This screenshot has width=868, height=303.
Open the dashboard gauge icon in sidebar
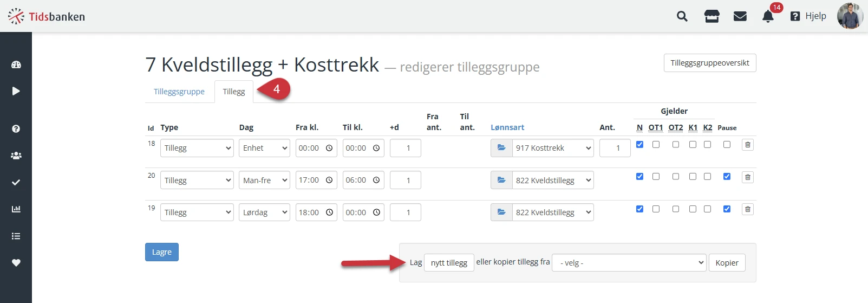pyautogui.click(x=16, y=65)
